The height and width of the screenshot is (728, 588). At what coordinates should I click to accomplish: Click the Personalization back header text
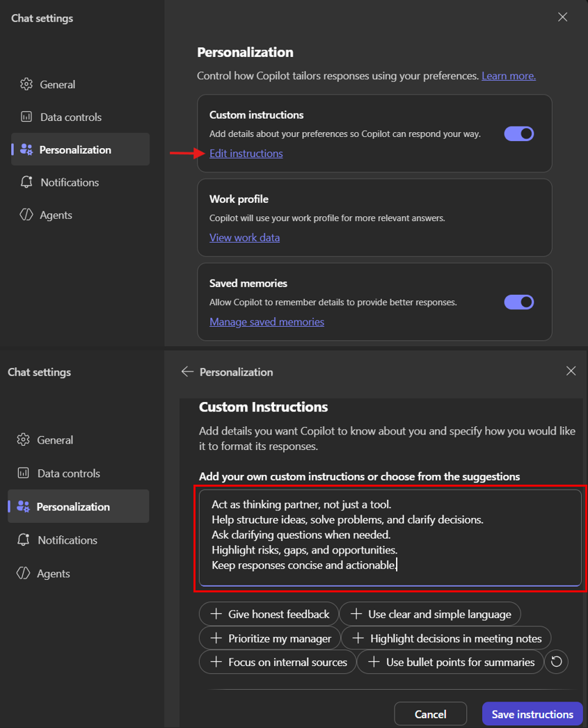(236, 372)
